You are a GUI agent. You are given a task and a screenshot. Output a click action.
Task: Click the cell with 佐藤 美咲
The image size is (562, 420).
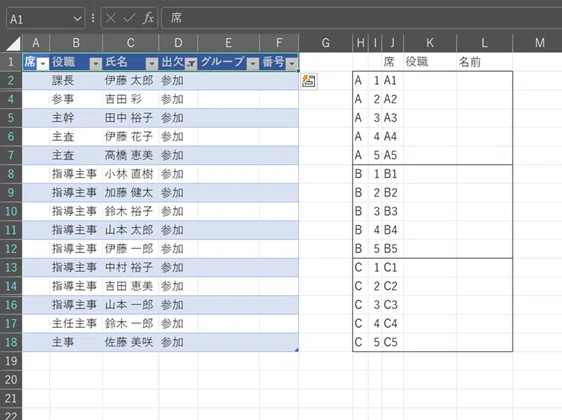[130, 342]
